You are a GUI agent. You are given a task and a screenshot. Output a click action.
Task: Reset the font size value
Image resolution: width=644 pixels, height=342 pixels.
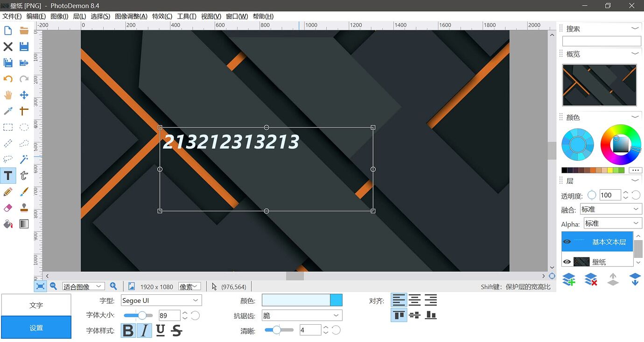(x=196, y=315)
